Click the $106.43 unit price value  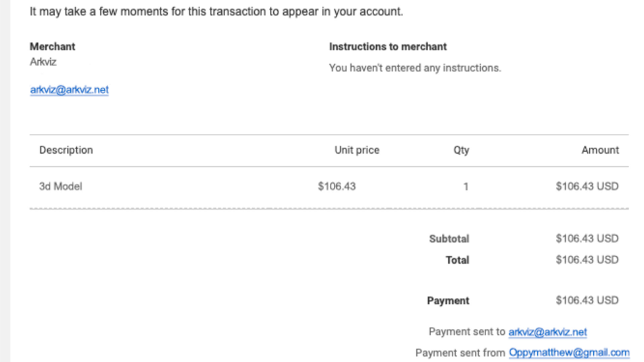coord(337,186)
